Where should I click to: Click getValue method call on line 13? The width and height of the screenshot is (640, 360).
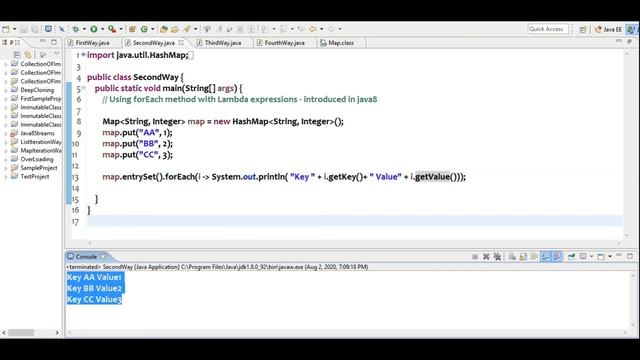coord(432,177)
